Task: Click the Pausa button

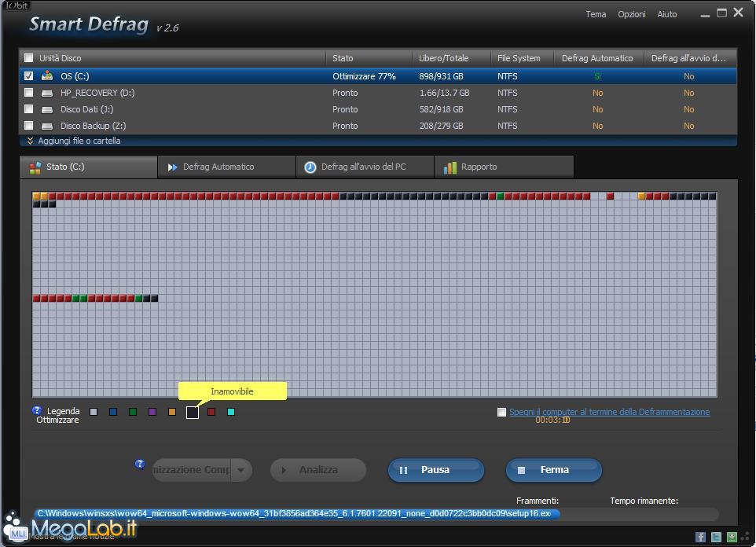Action: pyautogui.click(x=436, y=470)
